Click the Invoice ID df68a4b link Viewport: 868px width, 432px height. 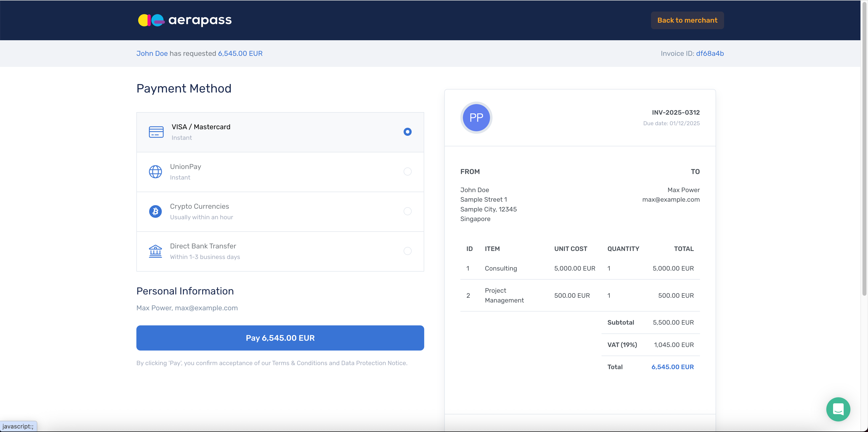point(710,53)
